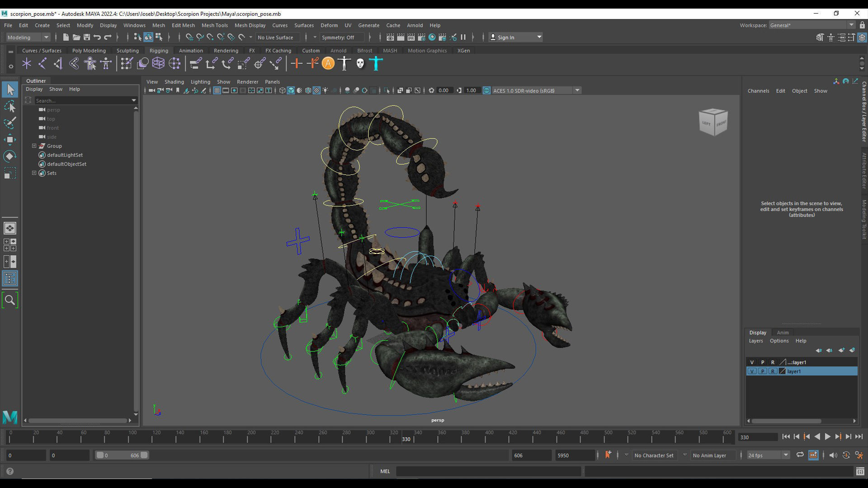Image resolution: width=868 pixels, height=488 pixels.
Task: Toggle the viewport grid display icon
Action: click(x=217, y=90)
